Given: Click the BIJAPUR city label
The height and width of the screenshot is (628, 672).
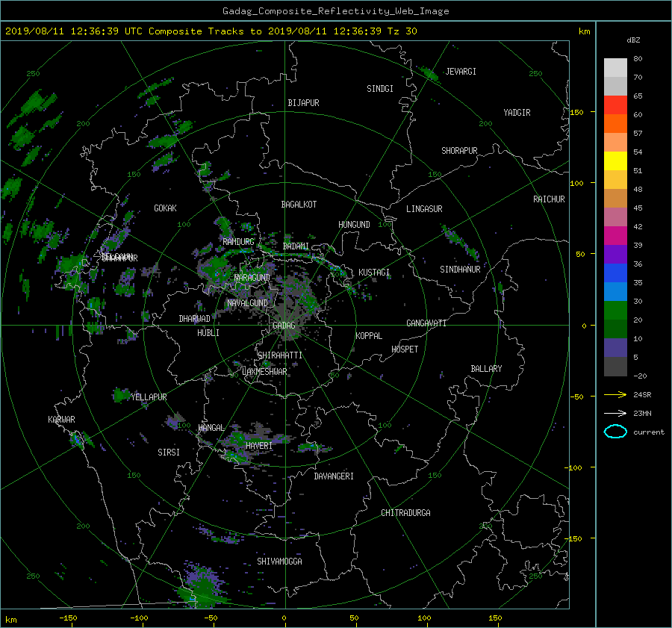Looking at the screenshot, I should pyautogui.click(x=303, y=103).
